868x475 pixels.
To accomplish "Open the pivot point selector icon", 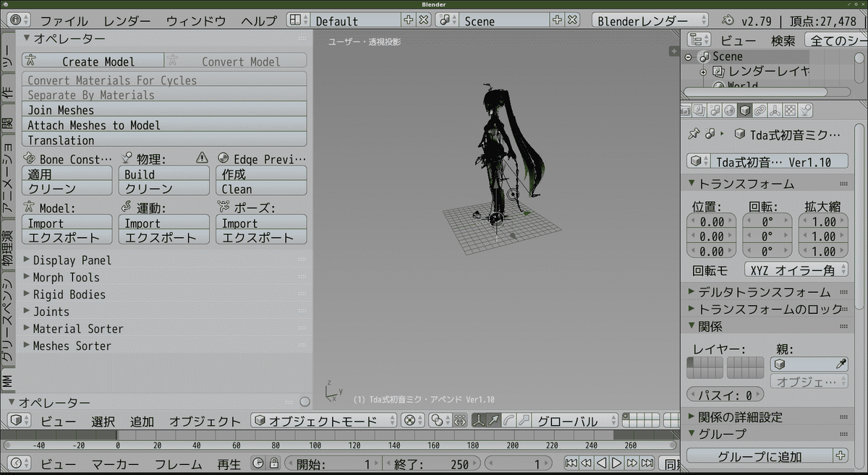I will coord(439,421).
